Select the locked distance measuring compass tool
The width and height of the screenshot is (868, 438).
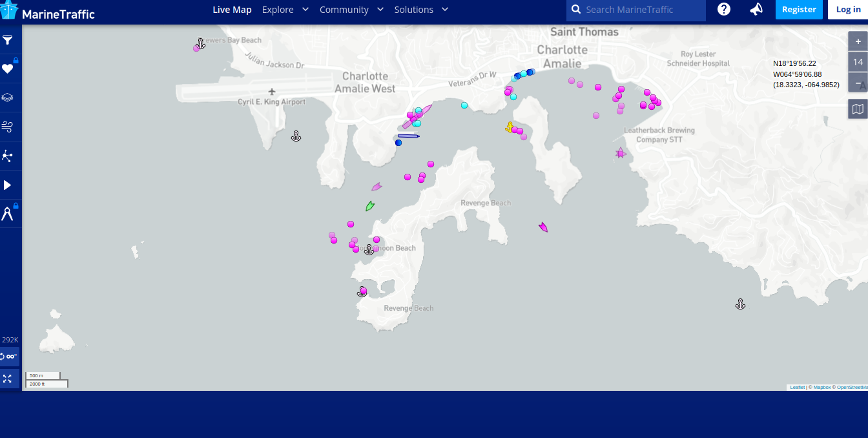click(x=7, y=214)
